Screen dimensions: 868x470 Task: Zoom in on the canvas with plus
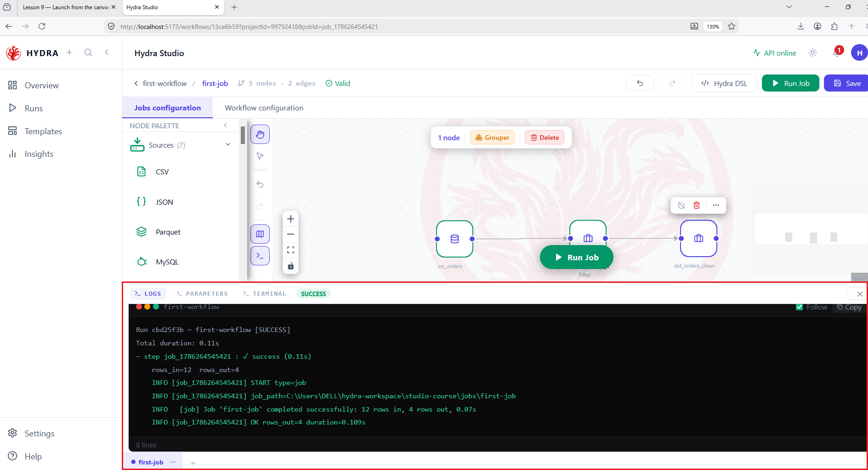(290, 219)
